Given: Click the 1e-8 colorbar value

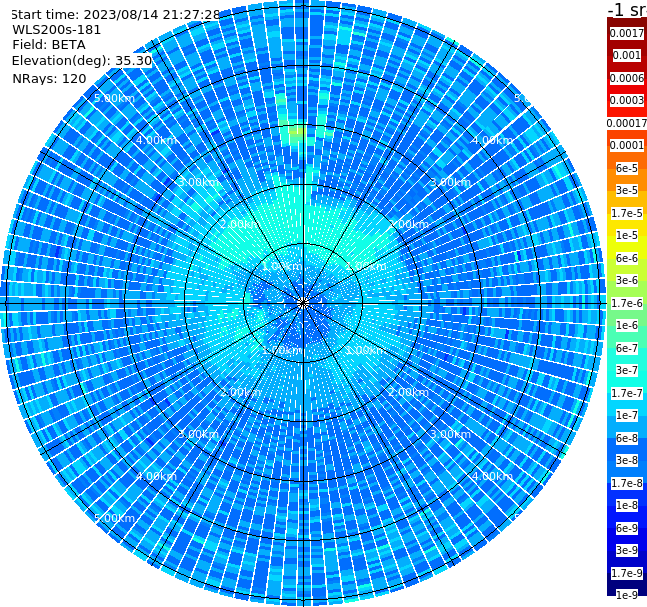Looking at the screenshot, I should [626, 505].
